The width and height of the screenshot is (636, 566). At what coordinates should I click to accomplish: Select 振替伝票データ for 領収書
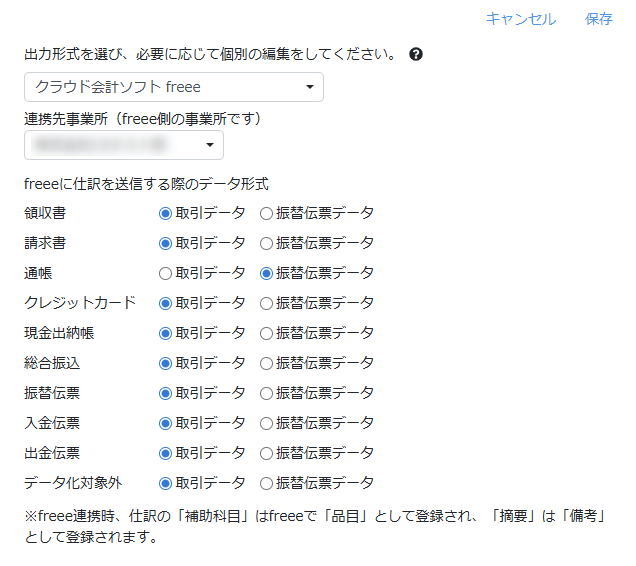click(x=266, y=213)
